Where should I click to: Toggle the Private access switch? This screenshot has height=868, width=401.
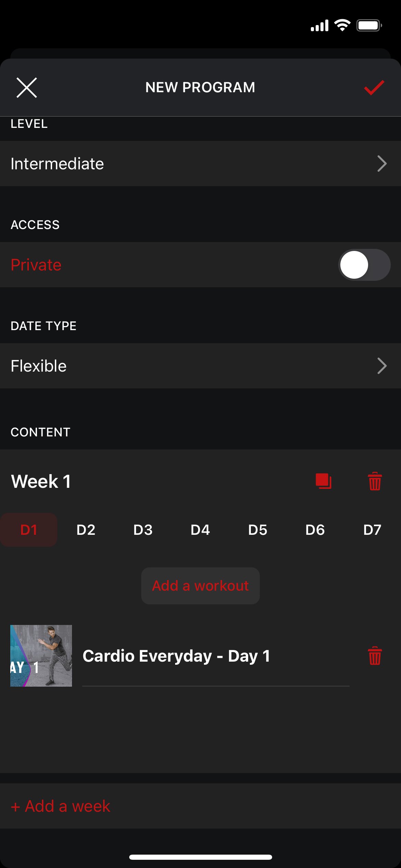coord(364,265)
